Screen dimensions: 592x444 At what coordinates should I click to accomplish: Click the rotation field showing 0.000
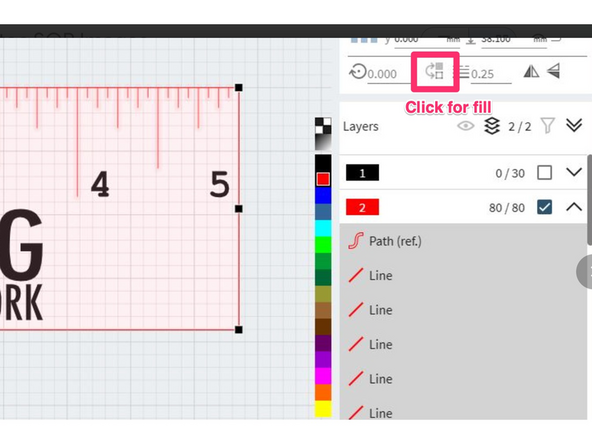pos(389,74)
